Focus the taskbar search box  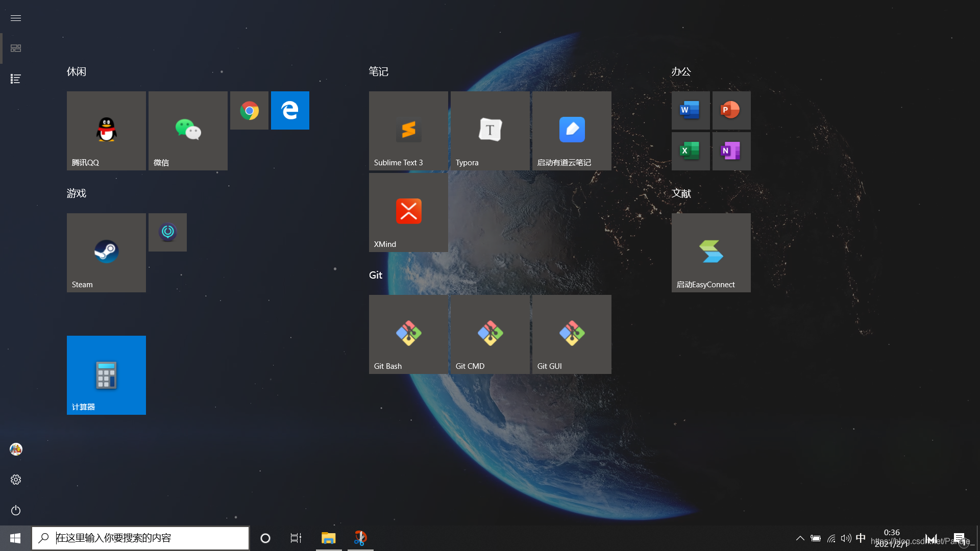click(140, 538)
